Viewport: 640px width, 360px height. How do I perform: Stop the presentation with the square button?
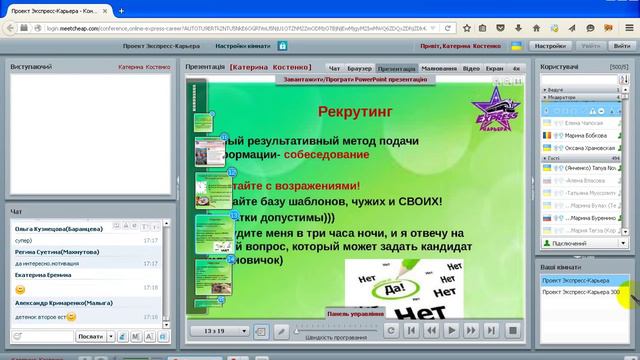click(x=513, y=330)
